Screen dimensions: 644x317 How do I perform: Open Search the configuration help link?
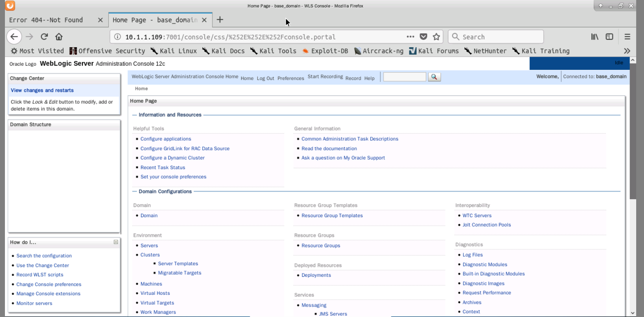[x=44, y=256]
